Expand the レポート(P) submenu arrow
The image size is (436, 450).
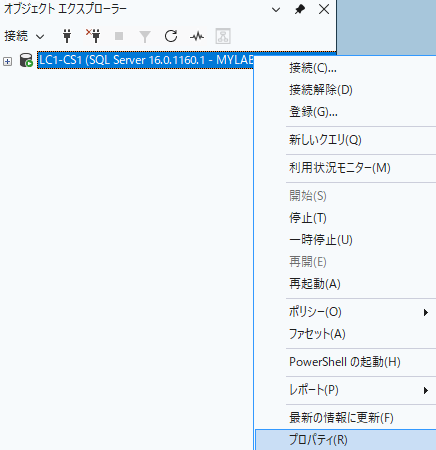click(426, 390)
